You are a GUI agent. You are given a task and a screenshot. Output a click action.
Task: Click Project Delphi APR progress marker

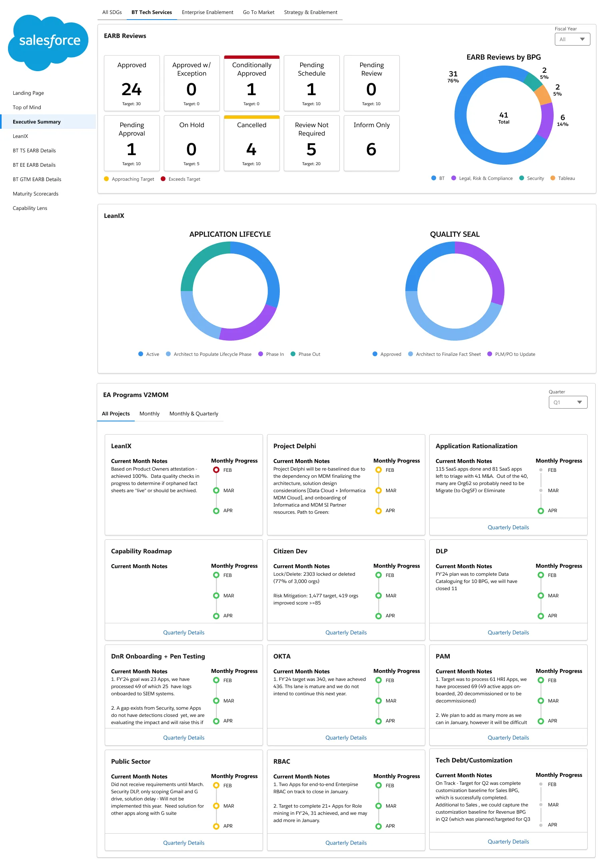(379, 511)
